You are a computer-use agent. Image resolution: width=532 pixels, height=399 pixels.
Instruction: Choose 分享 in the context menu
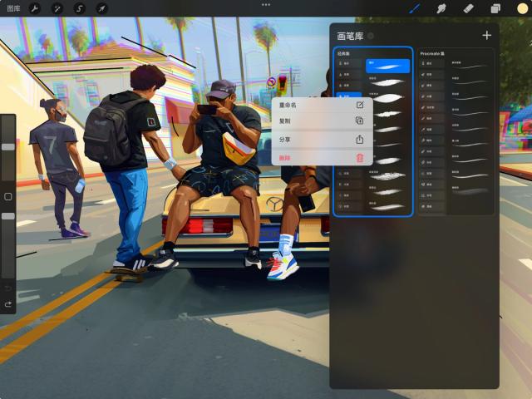322,140
